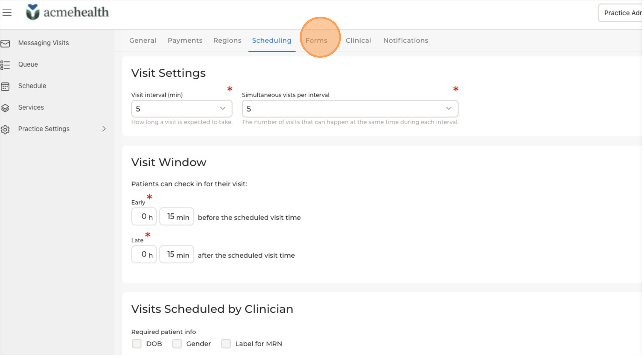
Task: Click the Visit Settings heading
Action: tap(169, 73)
